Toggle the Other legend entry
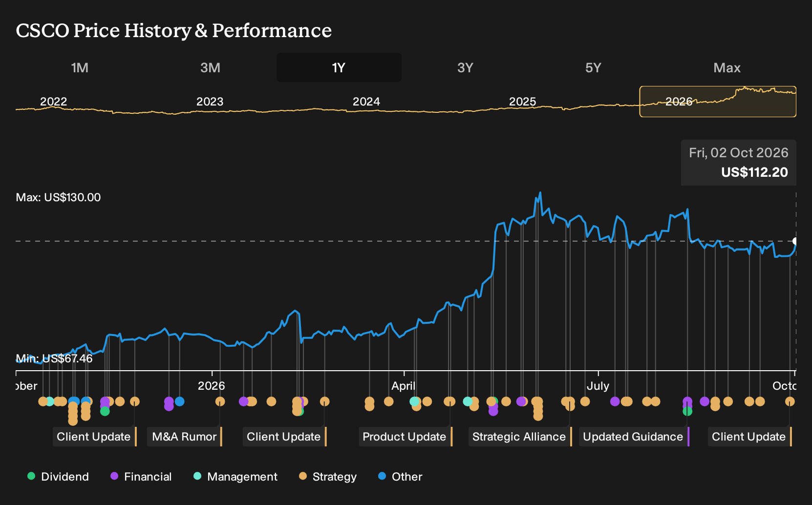 pos(400,477)
